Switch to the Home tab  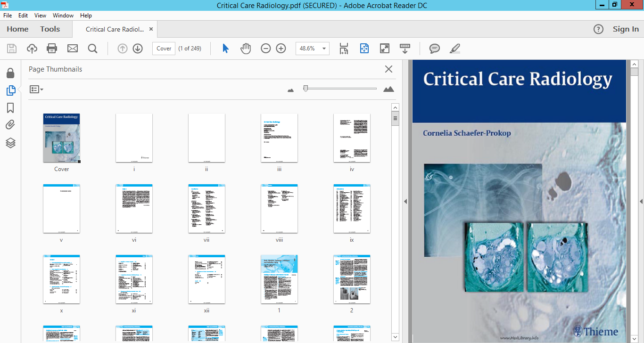pos(17,29)
